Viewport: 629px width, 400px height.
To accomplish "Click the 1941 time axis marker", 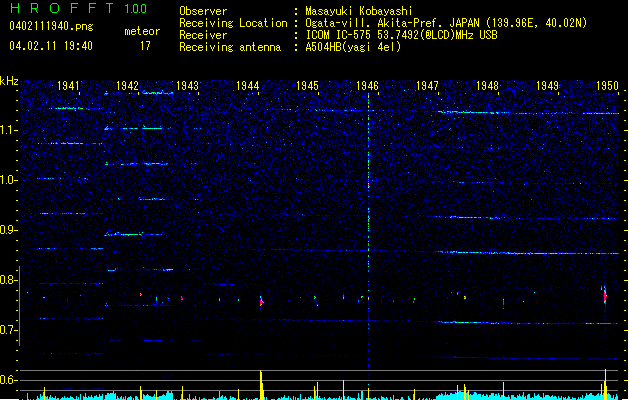I will pos(68,85).
